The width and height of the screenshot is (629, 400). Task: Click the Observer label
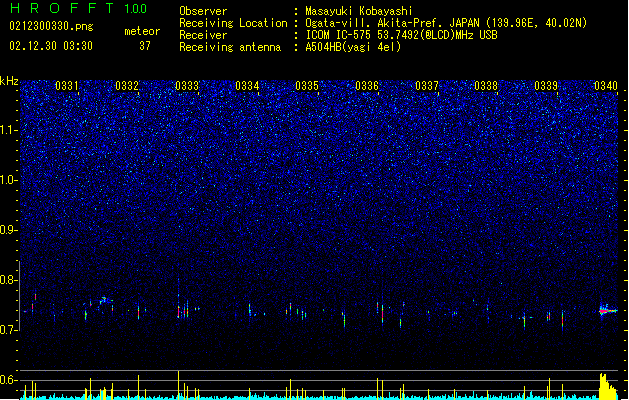[x=203, y=11]
